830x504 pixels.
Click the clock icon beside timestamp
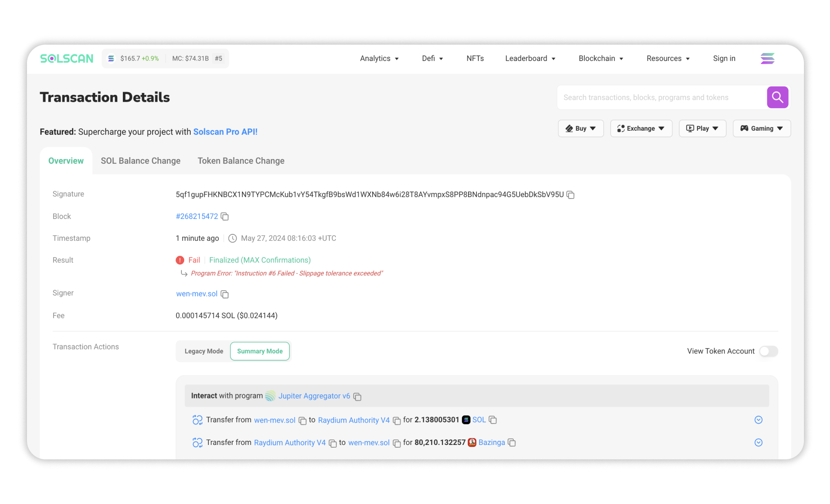[233, 239]
